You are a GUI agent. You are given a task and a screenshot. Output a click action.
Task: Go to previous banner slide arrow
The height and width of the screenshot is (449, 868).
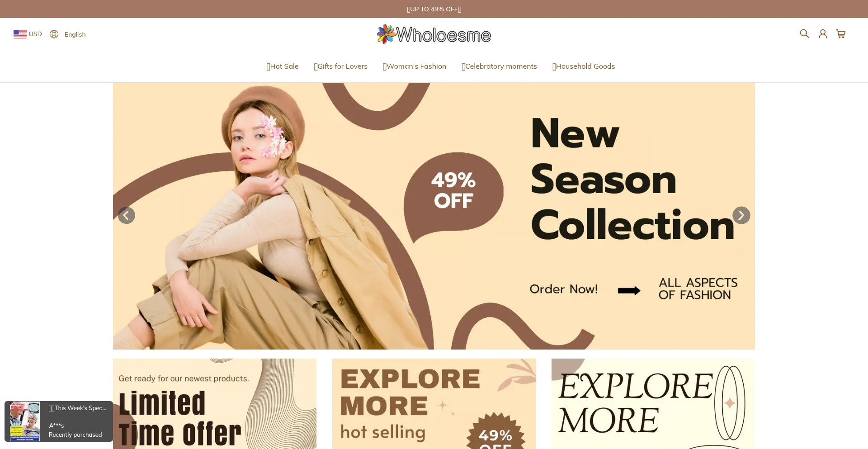pos(127,215)
